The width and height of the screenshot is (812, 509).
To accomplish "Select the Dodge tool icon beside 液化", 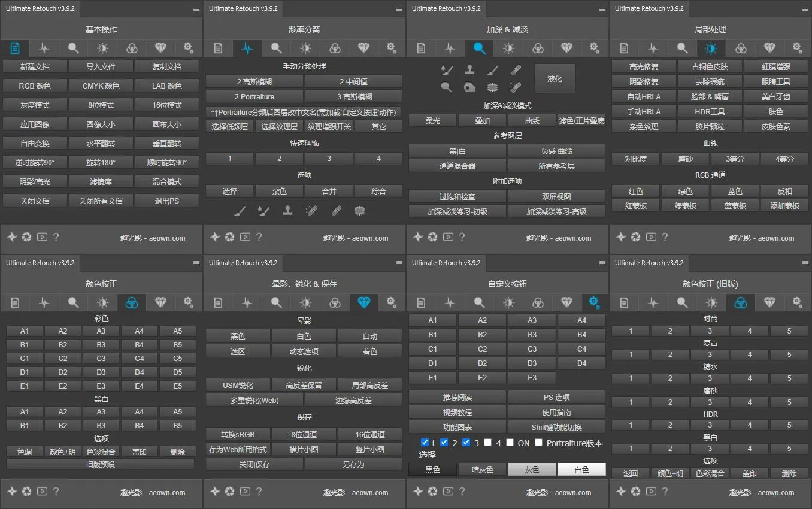I will pos(446,87).
